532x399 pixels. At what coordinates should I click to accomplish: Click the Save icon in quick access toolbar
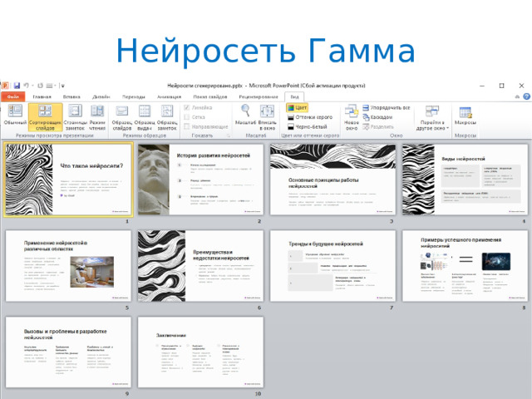coord(17,86)
